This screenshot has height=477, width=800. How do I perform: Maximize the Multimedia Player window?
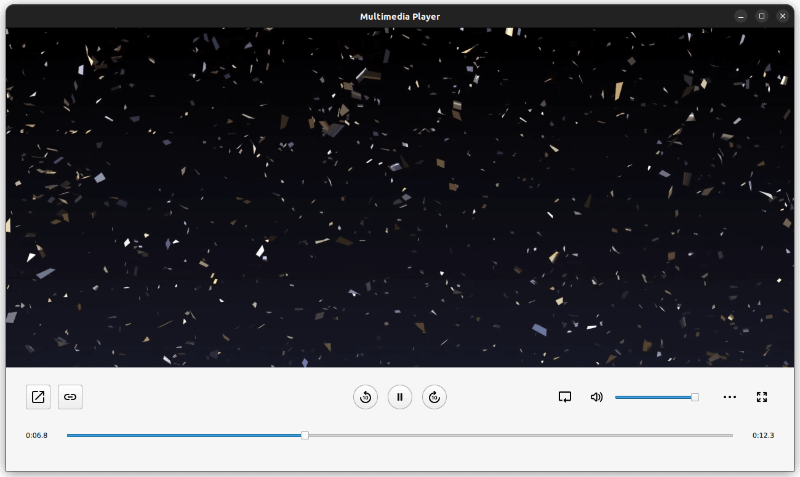pyautogui.click(x=761, y=16)
